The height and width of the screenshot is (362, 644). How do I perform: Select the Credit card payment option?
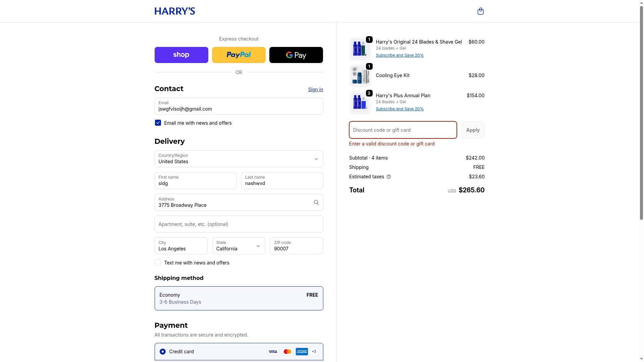(x=163, y=352)
